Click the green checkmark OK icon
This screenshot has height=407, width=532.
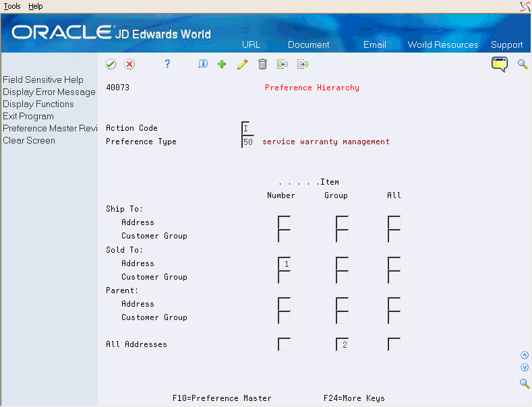[111, 64]
